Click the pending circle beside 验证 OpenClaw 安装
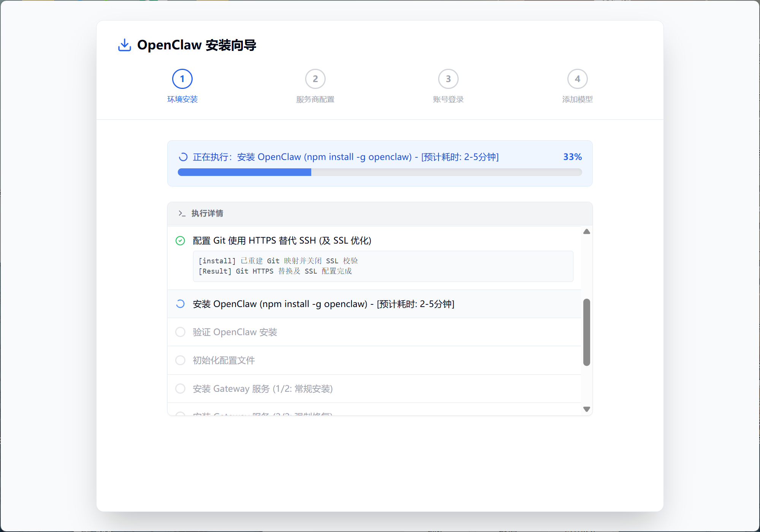 click(x=180, y=332)
